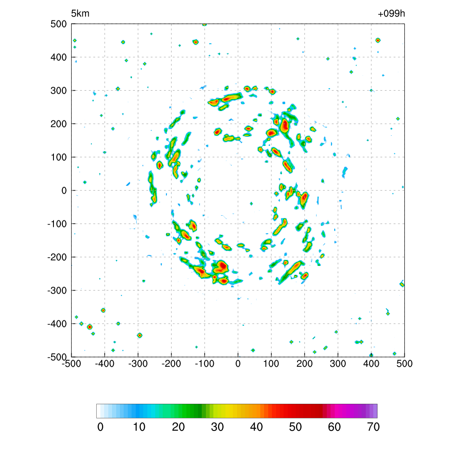Click the x-axis label '-200'
Screen dimensions: 476x476
coord(171,364)
